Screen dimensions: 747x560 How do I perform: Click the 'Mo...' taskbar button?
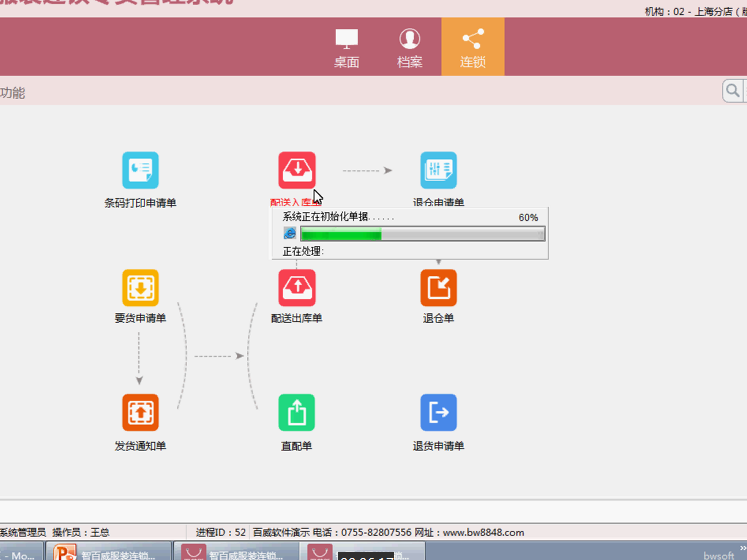coord(20,553)
